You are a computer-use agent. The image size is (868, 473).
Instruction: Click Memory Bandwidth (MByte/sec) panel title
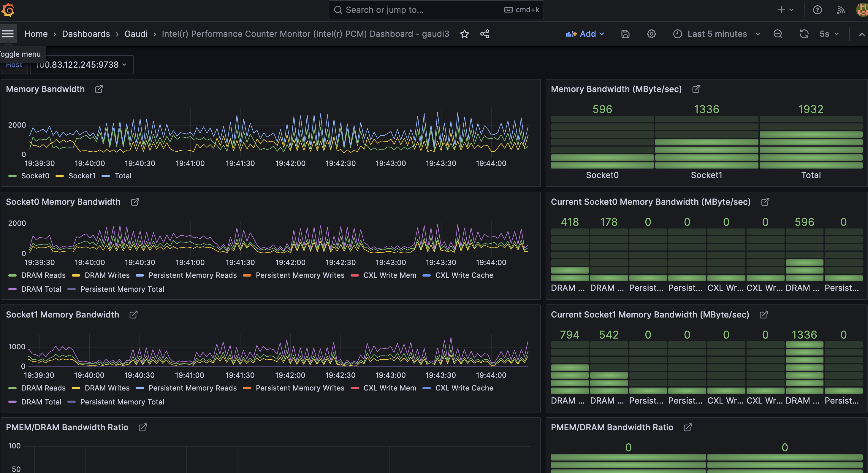(x=616, y=89)
